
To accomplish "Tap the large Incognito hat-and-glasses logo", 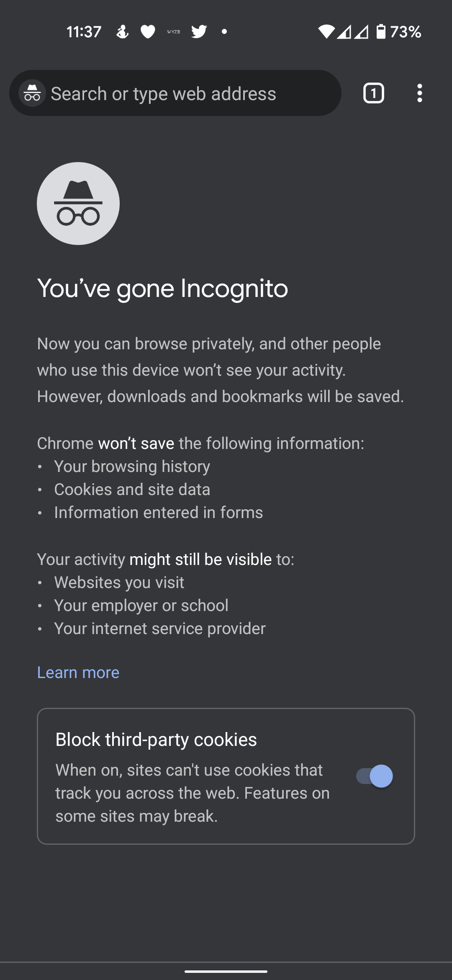I will point(78,204).
